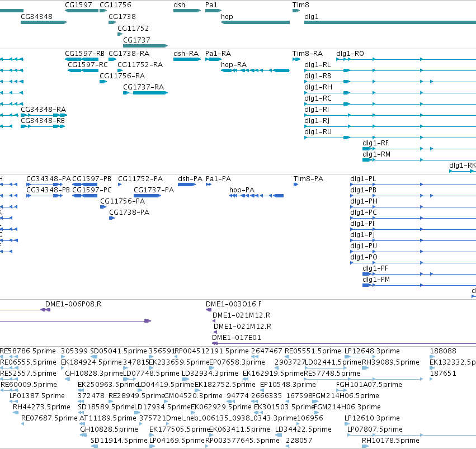Open transcript dlg1-RM

376,154
